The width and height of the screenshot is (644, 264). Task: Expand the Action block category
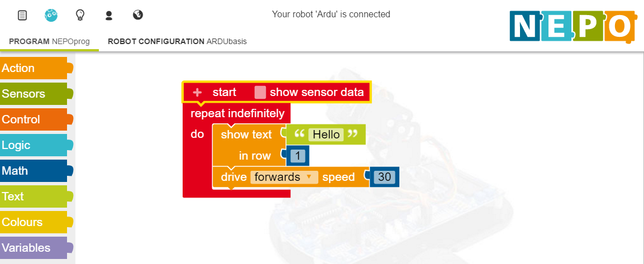pyautogui.click(x=36, y=68)
